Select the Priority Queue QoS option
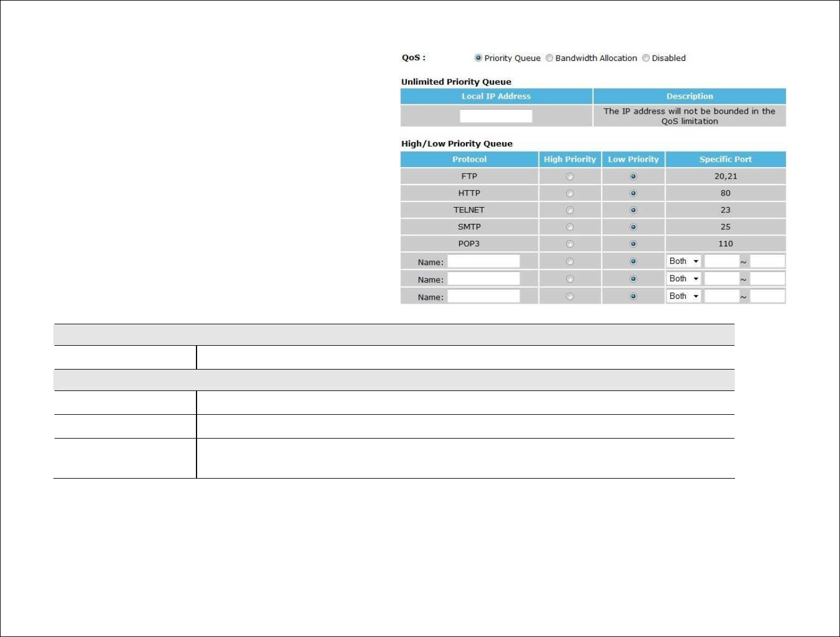The image size is (840, 637). [x=478, y=58]
